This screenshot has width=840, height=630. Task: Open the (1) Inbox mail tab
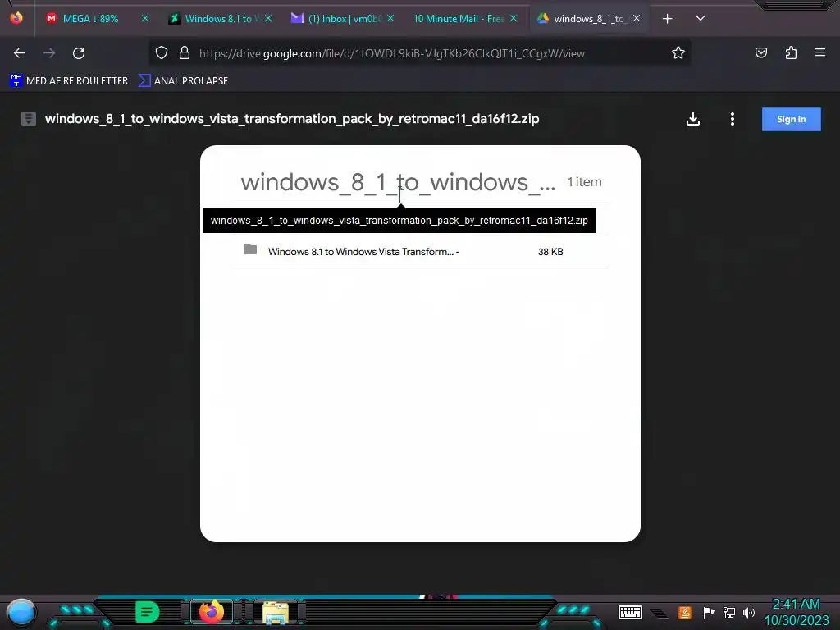point(343,19)
